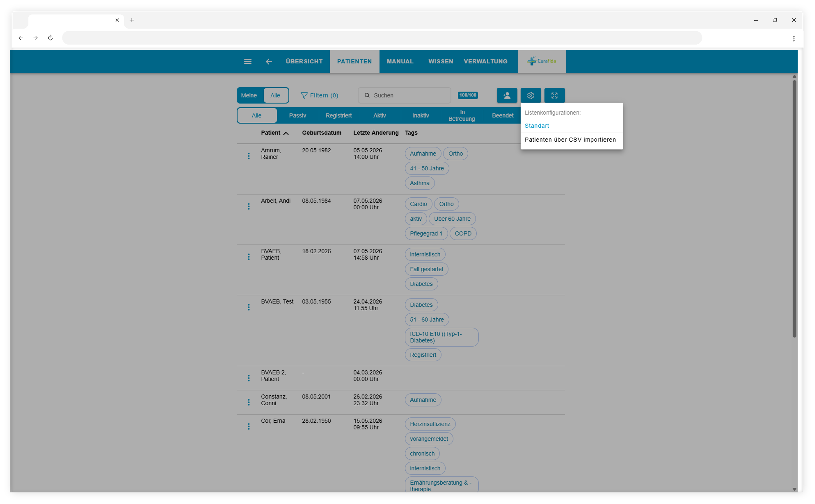Click the Herzinsuffizienz tag
Screen dimensions: 815x504
coord(430,424)
